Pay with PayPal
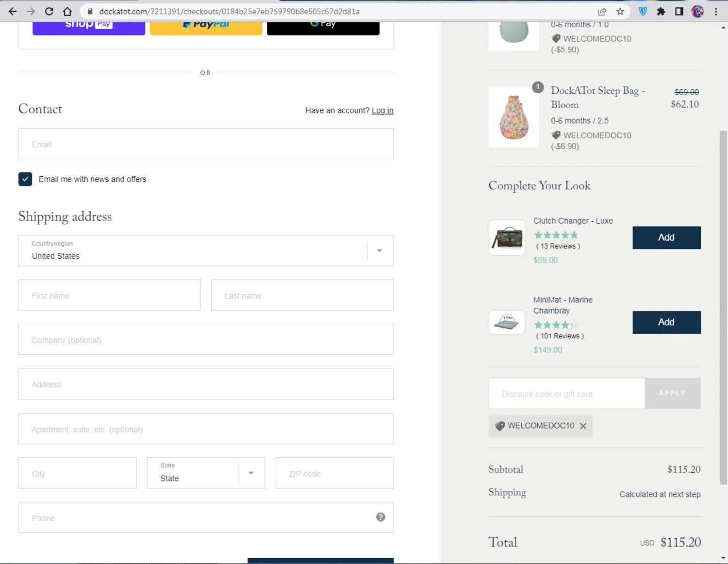 [206, 28]
